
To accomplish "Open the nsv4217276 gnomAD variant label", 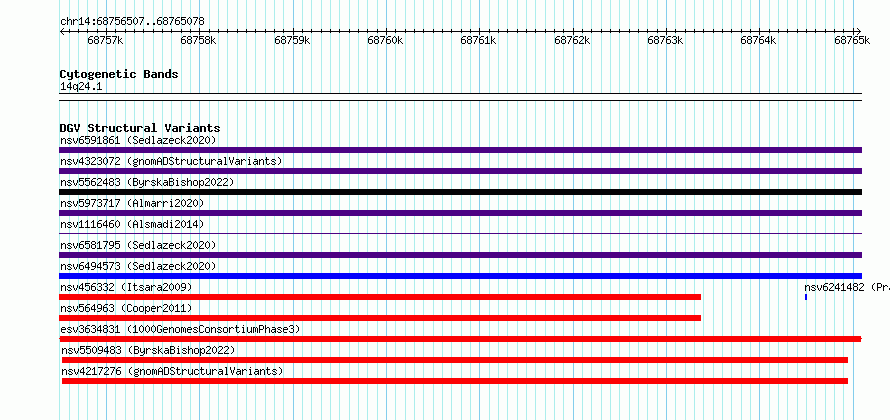I will [172, 371].
